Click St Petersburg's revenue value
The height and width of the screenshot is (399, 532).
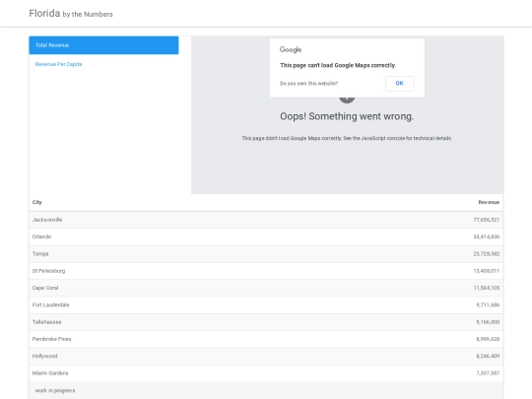(x=487, y=271)
